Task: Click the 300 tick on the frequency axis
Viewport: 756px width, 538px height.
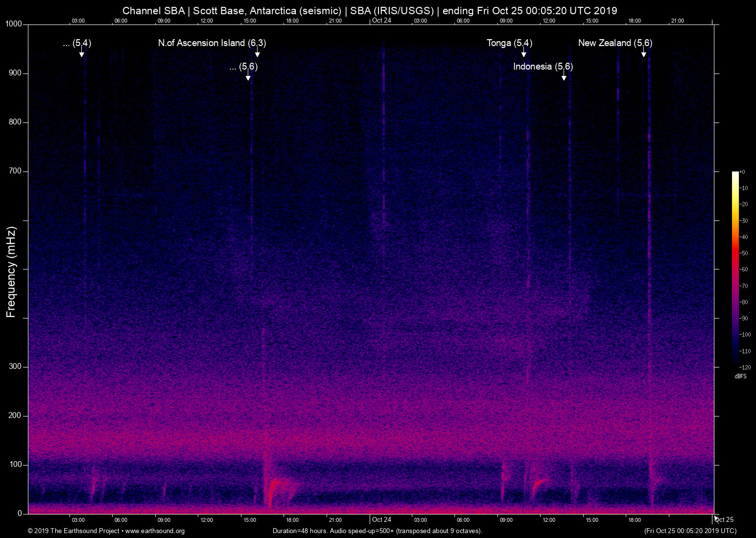Action: 15,366
